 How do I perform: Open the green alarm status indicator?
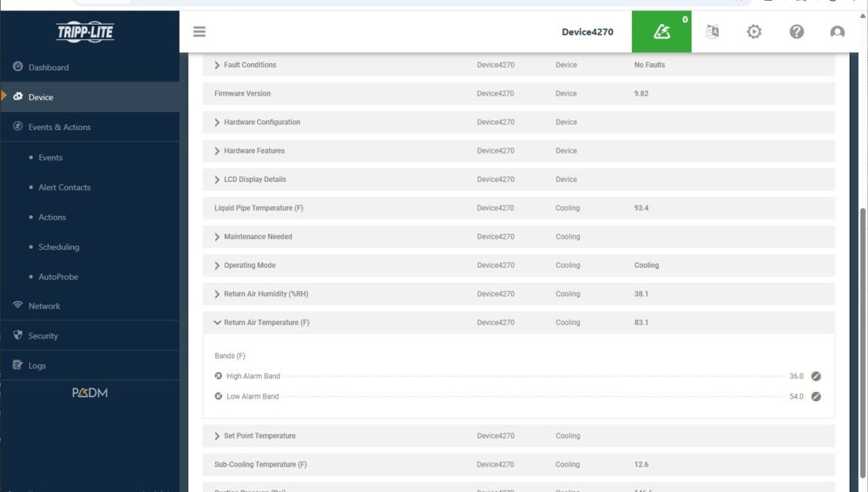661,32
